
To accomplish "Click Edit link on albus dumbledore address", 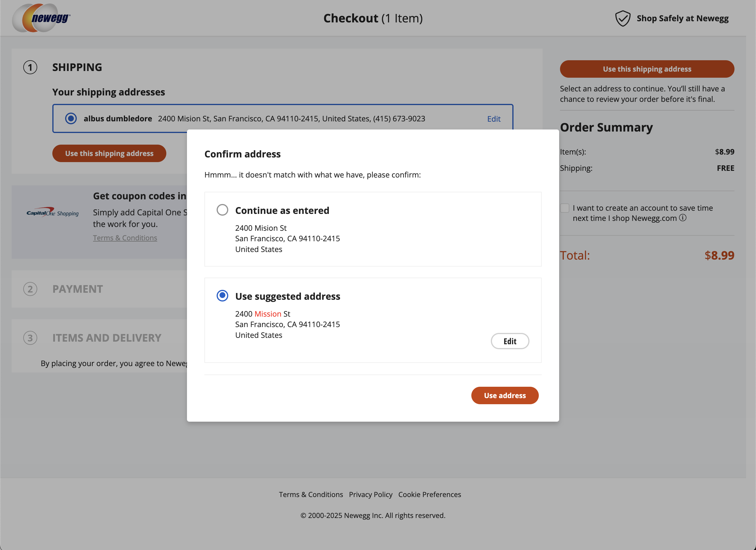I will pos(493,119).
